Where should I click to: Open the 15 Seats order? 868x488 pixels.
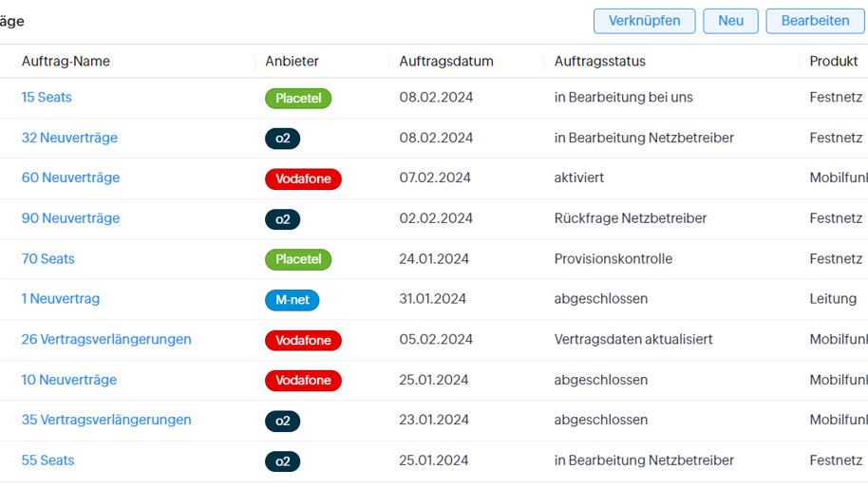pyautogui.click(x=47, y=98)
